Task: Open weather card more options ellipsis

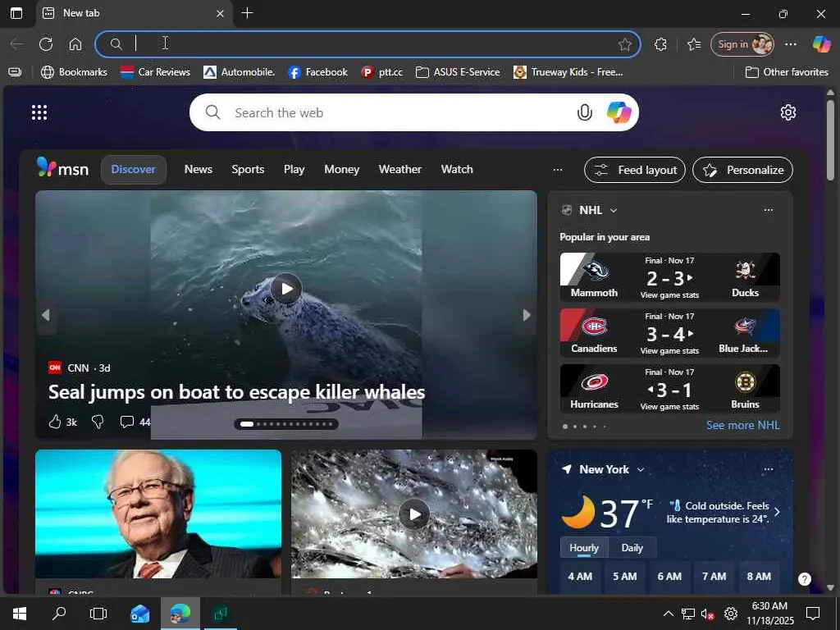Action: [768, 468]
